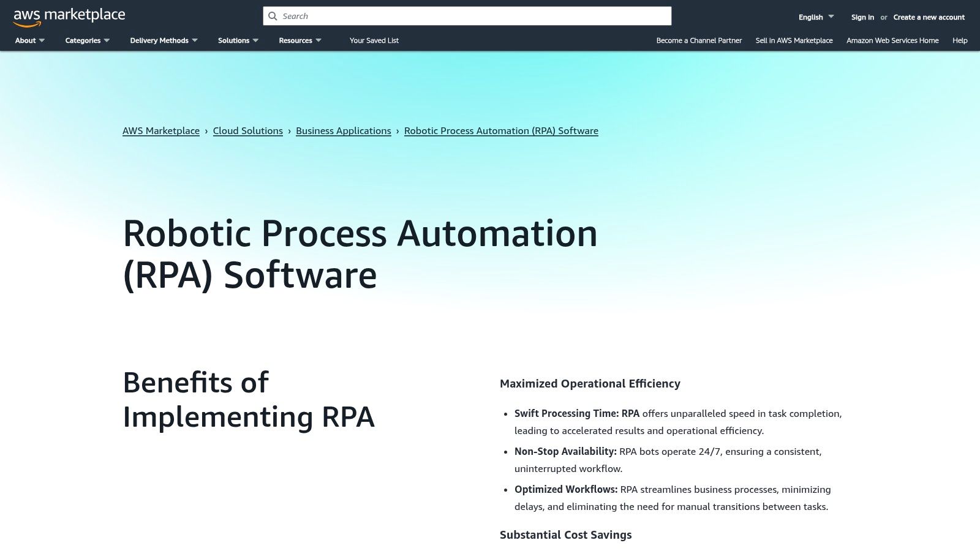Click the Robotic Process Automation (RPA) Software heading
This screenshot has width=980, height=551.
point(360,253)
